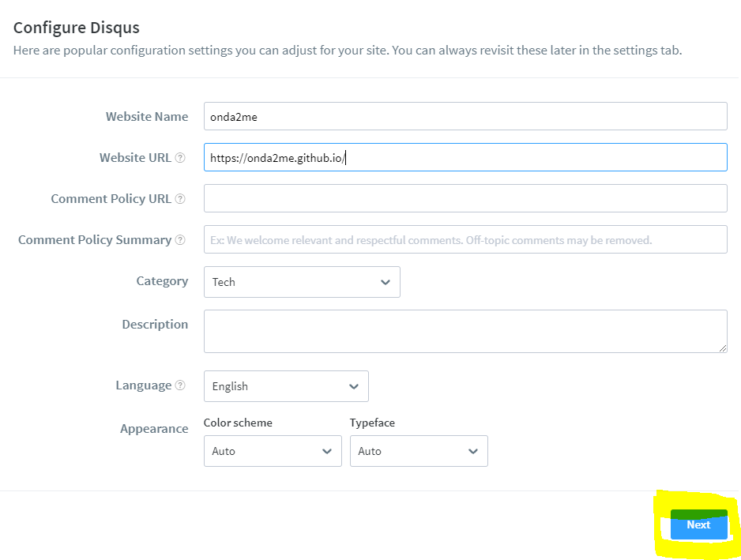Click the Category dropdown chevron arrow

coord(386,282)
